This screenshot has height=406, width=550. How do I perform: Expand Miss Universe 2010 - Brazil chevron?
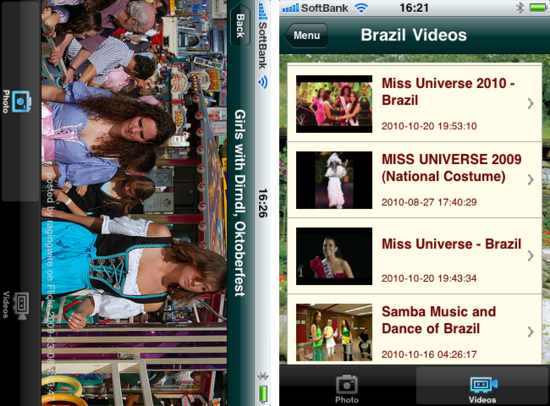click(x=530, y=103)
